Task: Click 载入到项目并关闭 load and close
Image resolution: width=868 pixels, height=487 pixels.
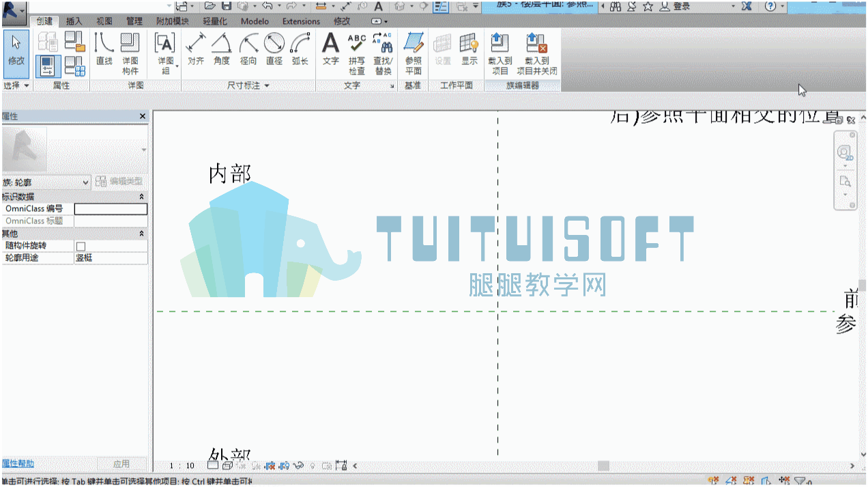Action: (x=537, y=53)
